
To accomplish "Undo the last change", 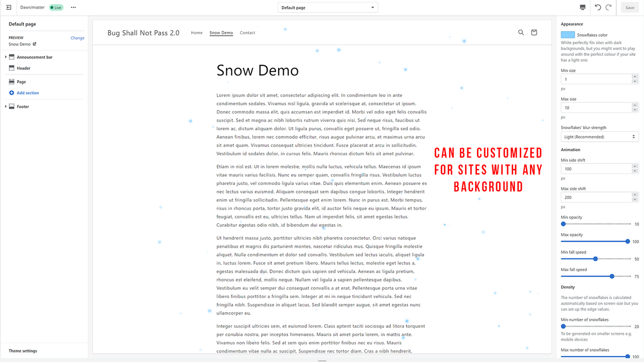I will tap(598, 8).
